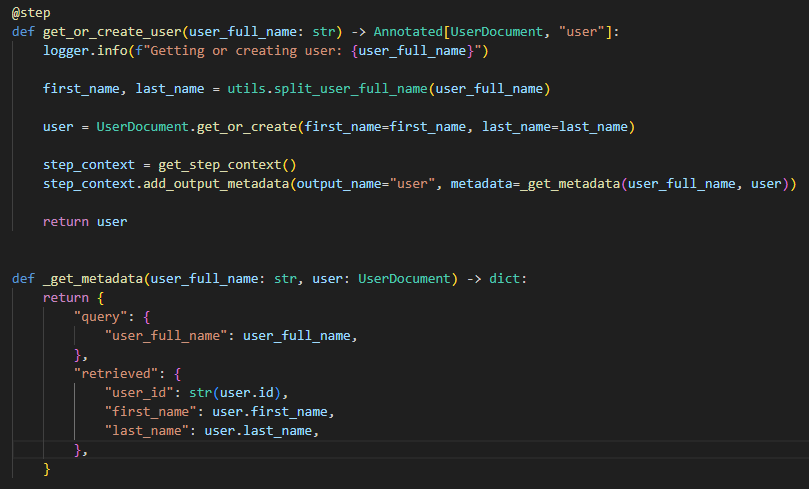
Task: Click the get_step_context() call
Action: (x=227, y=165)
